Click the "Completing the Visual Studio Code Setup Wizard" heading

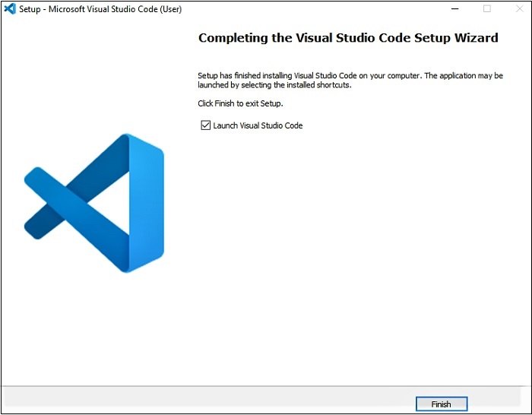tap(348, 38)
